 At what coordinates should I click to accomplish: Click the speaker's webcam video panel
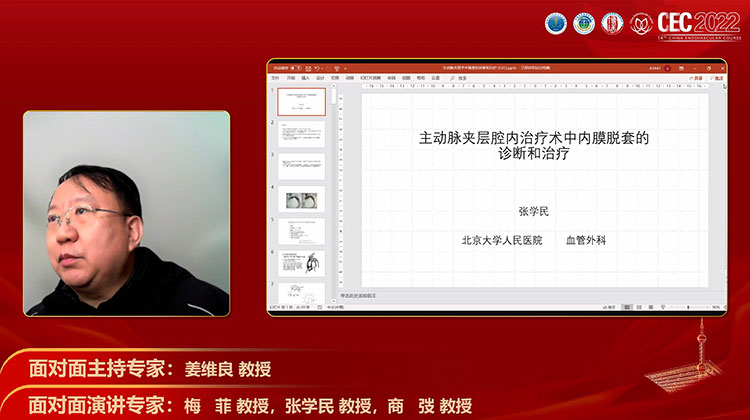tap(127, 214)
